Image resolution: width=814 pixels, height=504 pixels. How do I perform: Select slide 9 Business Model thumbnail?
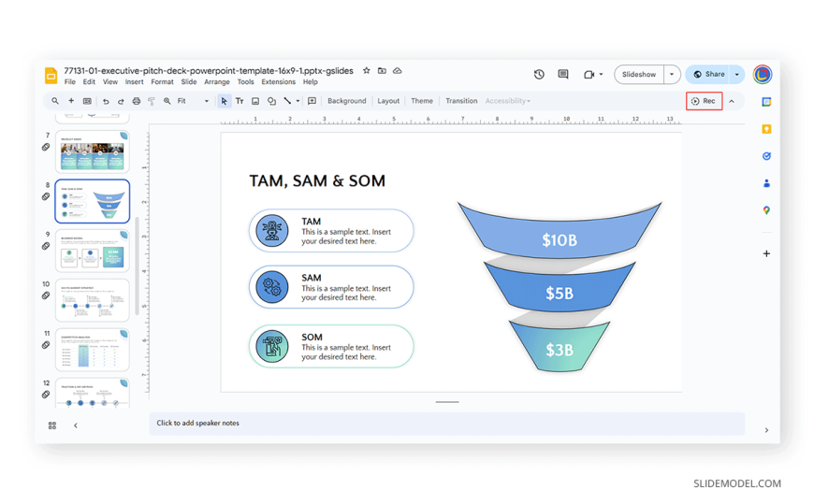click(x=93, y=251)
